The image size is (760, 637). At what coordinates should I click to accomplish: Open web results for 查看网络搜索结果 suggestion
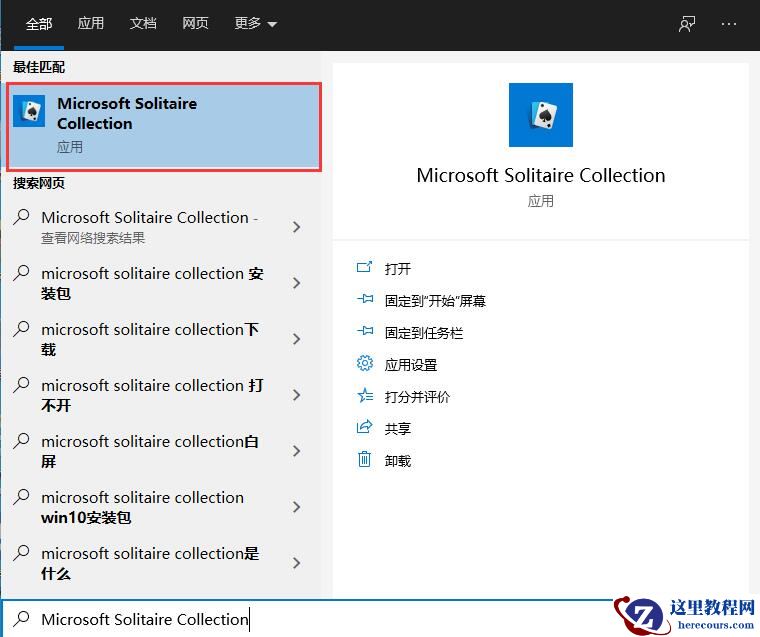150,226
